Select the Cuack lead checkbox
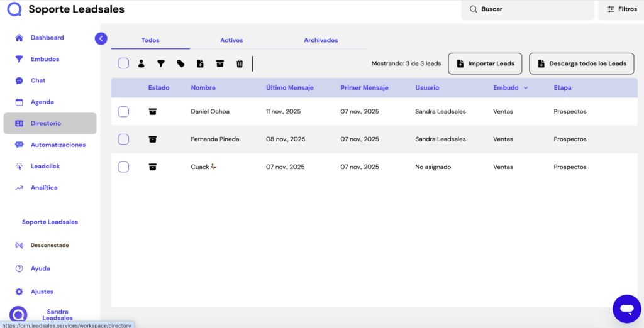This screenshot has height=328, width=644. pos(123,167)
